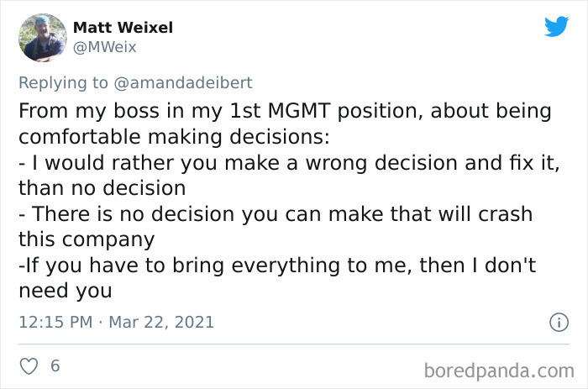This screenshot has width=588, height=389.
Task: Click the "this company" line
Action: (x=86, y=239)
